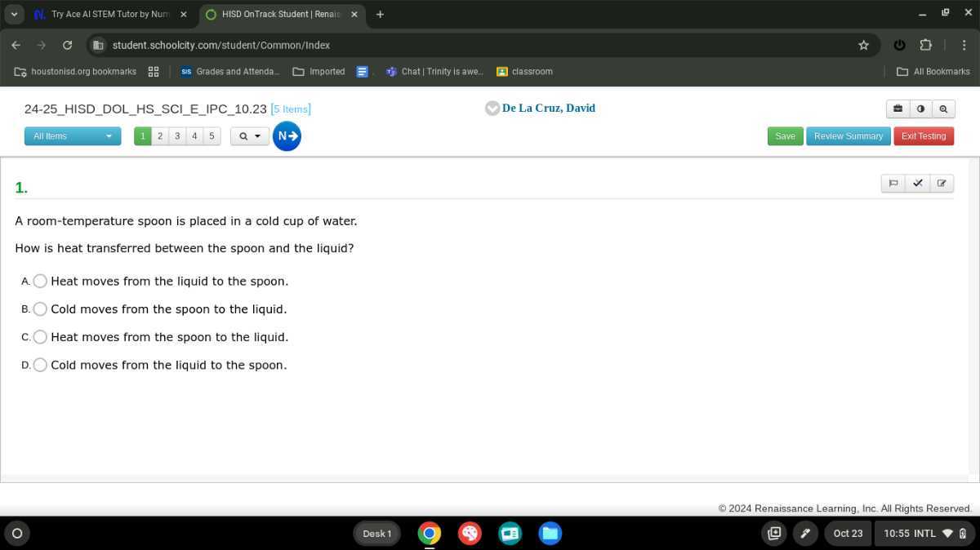Select answer A, heat moves liquid to spoon
This screenshot has width=980, height=550.
click(x=40, y=281)
